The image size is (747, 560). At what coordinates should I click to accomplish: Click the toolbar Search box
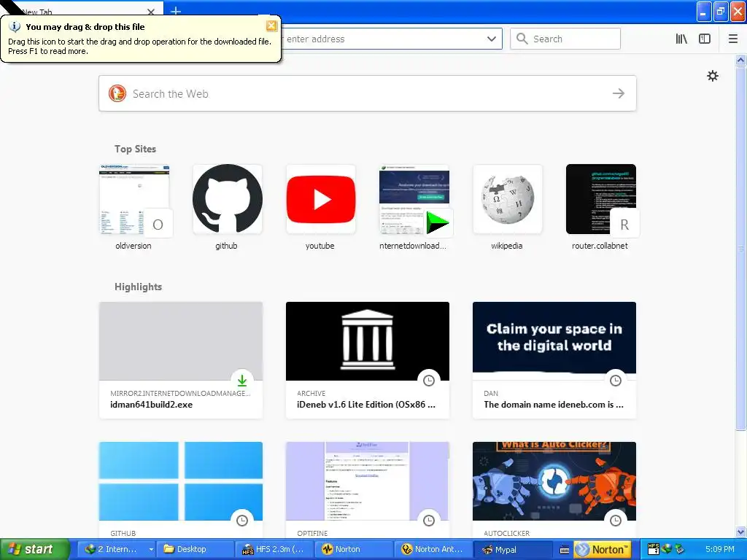pos(565,39)
